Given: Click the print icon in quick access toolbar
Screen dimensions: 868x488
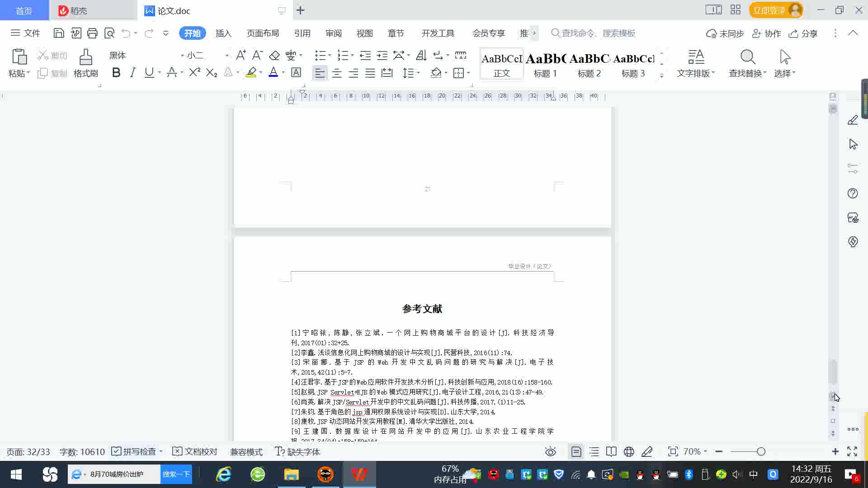Looking at the screenshot, I should (x=92, y=33).
